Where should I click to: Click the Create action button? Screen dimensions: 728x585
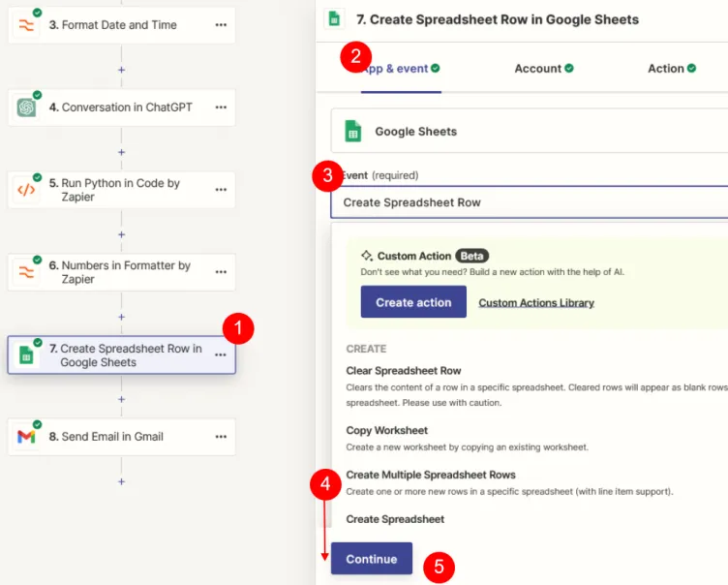413,302
